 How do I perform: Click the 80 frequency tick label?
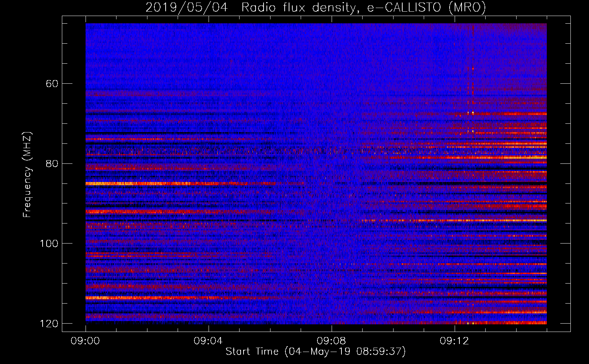(52, 163)
